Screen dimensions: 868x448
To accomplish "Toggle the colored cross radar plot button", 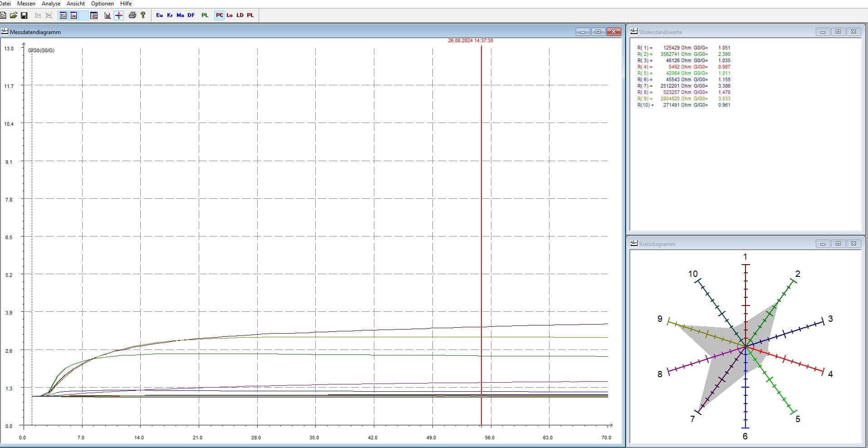I will (119, 15).
